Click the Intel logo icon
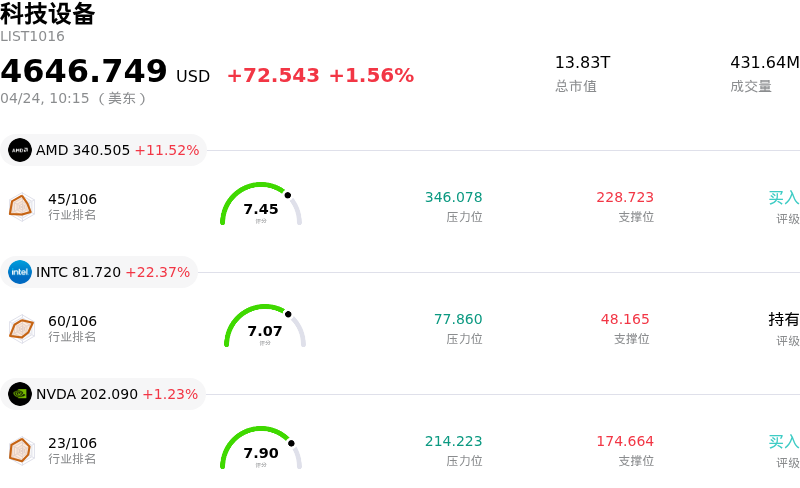 tap(20, 272)
